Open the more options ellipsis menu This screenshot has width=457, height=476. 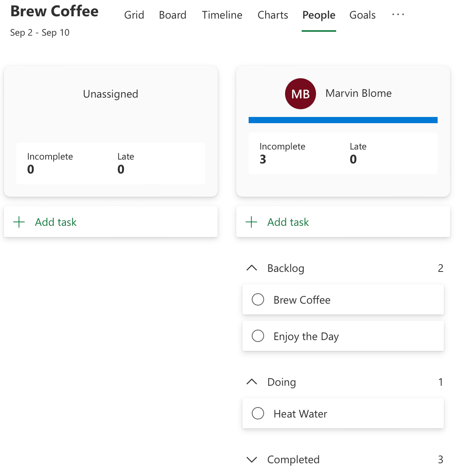click(398, 15)
